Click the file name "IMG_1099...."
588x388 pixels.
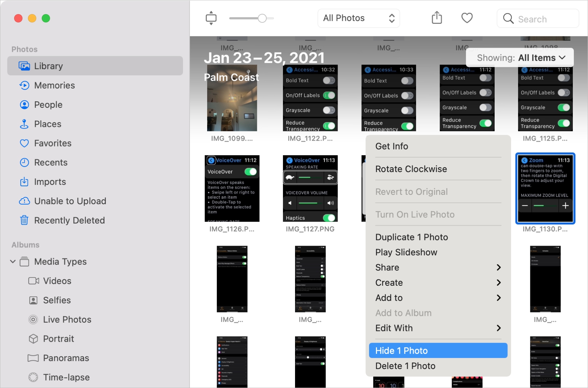click(x=232, y=139)
